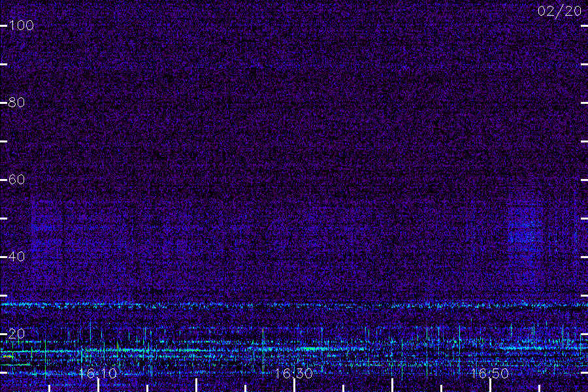
Task: Click the 02/20 date label
Action: [559, 11]
